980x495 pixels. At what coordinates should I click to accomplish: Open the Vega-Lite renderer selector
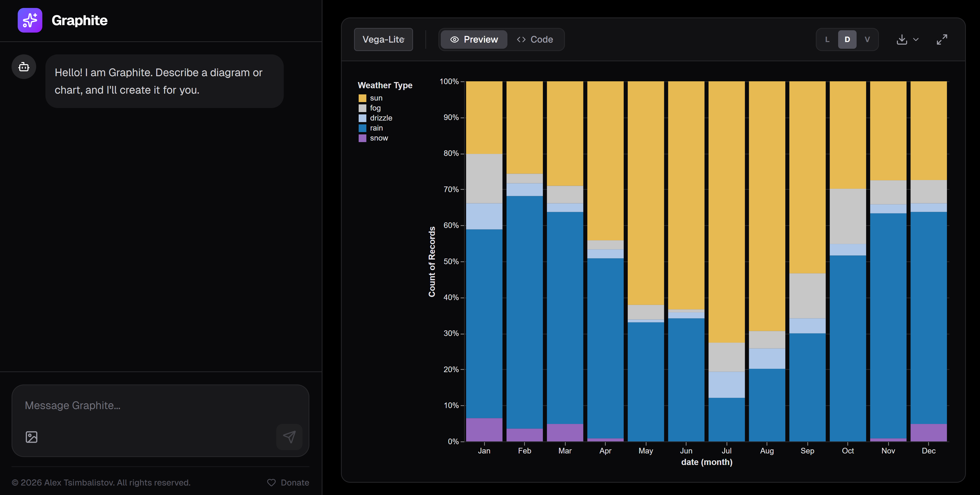(x=383, y=39)
